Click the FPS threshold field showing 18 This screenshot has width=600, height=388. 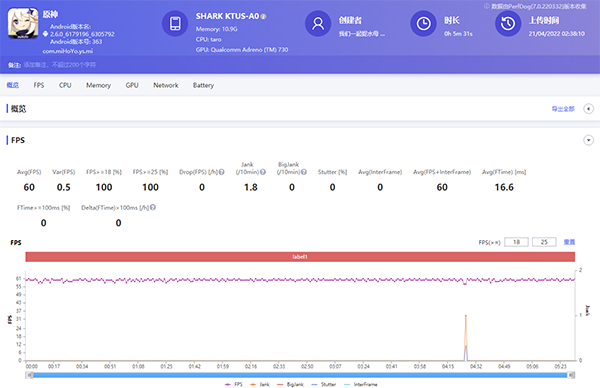(x=516, y=242)
